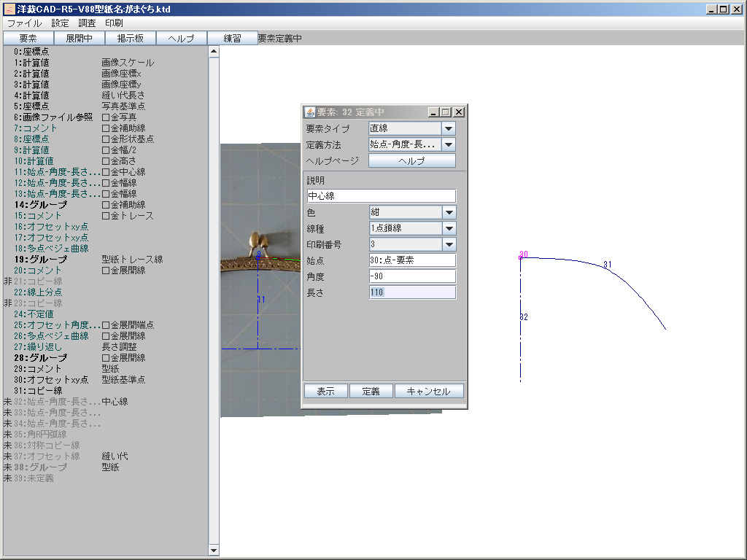Toggle the 金展開端点 checkbox
The width and height of the screenshot is (747, 560).
click(106, 325)
